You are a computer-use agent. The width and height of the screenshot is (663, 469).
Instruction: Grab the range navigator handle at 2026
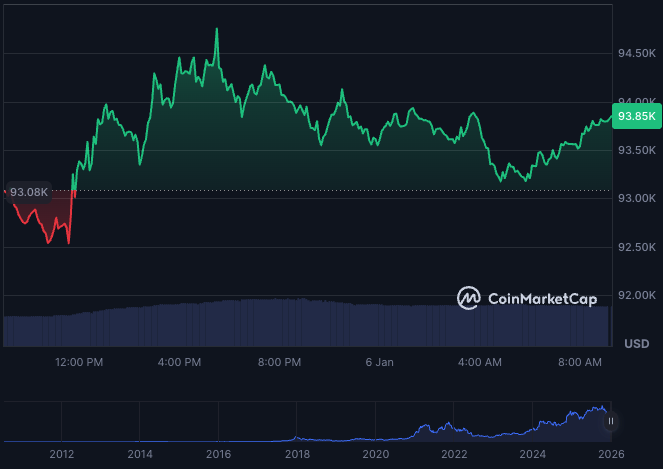tap(611, 423)
